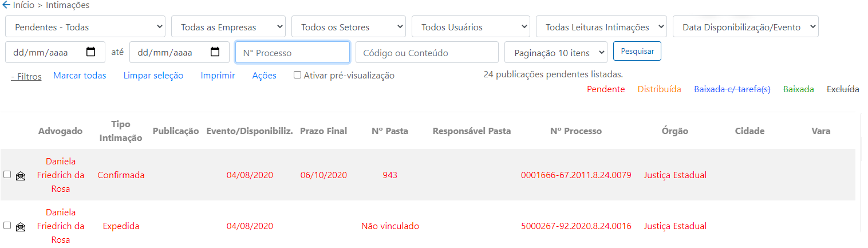This screenshot has width=868, height=248.
Task: Click the Imprimir link
Action: [218, 76]
